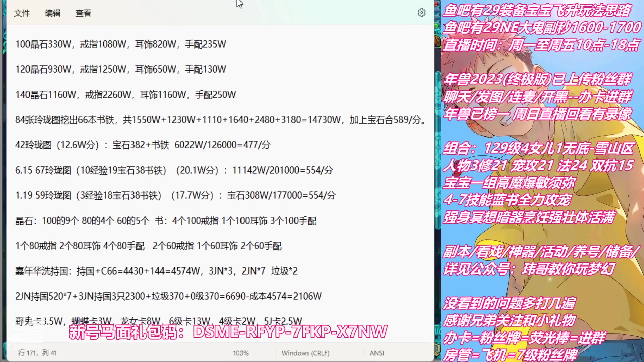Place cursor in line starting 100晶石330W

tap(121, 44)
